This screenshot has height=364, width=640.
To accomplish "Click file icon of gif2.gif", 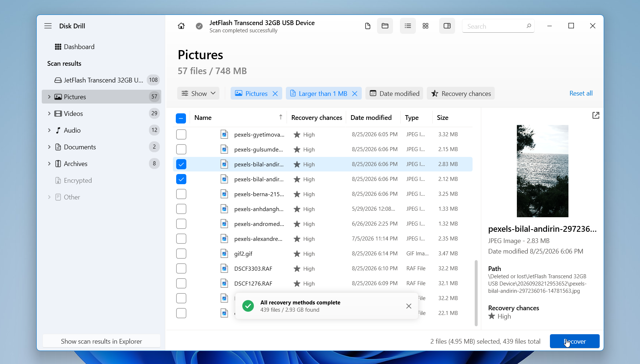I will coord(224,254).
